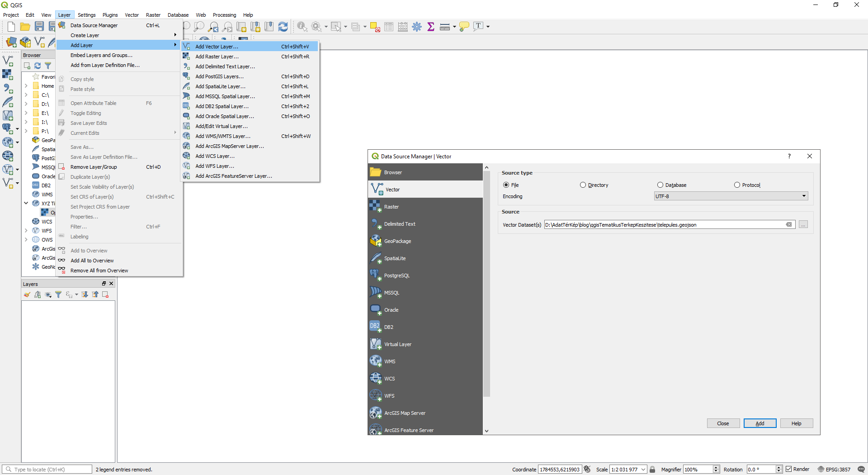Open the text annotation dropdown arrow
Image resolution: width=868 pixels, height=475 pixels.
488,27
